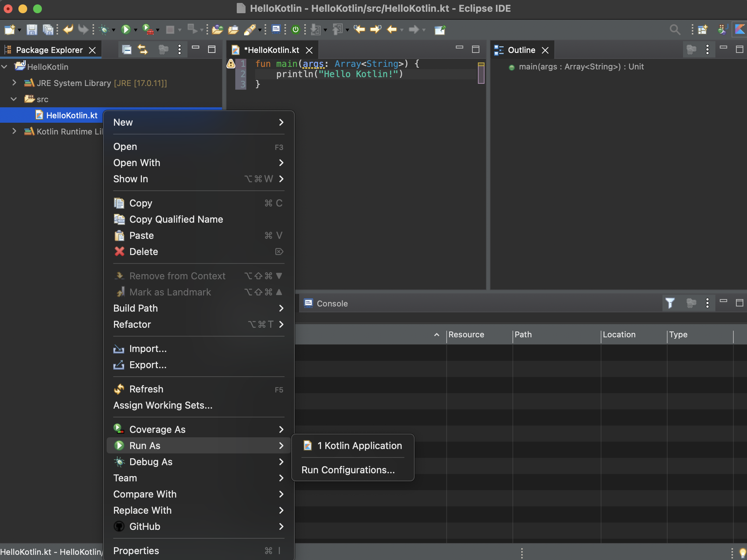Screen dimensions: 747x560
Task: Click the Coverage run toolbar icon
Action: 148,29
